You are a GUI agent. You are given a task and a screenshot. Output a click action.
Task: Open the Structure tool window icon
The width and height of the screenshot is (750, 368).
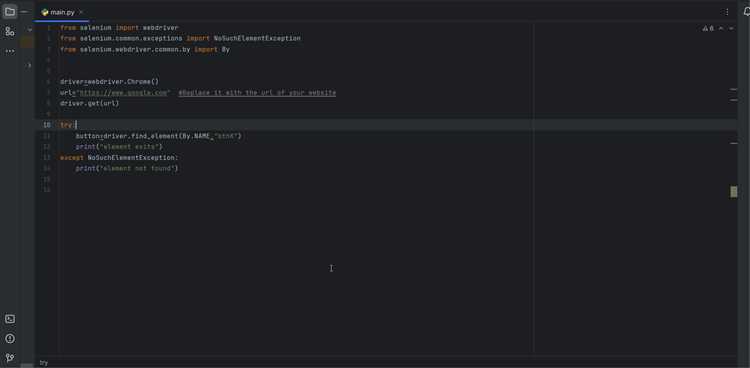click(x=10, y=32)
